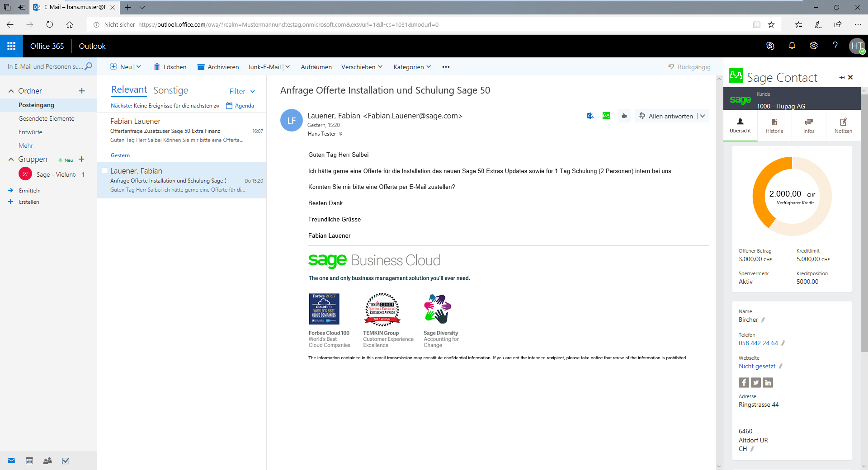Viewport: 868px width, 470px height.
Task: Open Junk-E-Mail dropdown arrow
Action: click(288, 67)
